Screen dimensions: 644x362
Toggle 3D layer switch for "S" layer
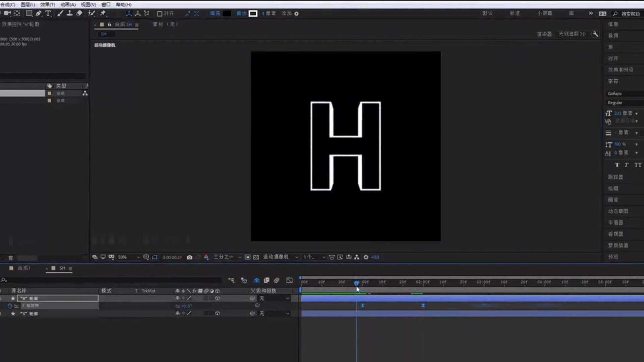[x=217, y=313]
